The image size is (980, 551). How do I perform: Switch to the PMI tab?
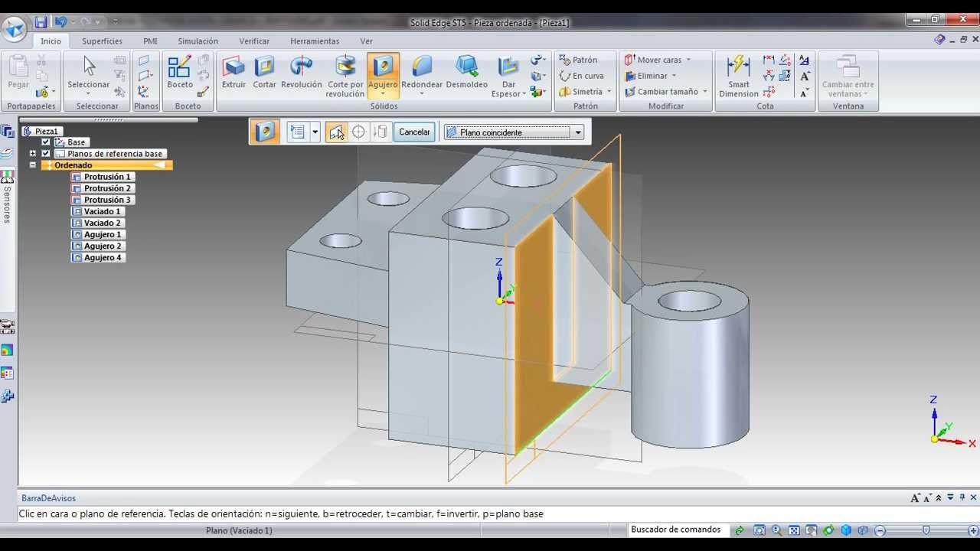(150, 41)
